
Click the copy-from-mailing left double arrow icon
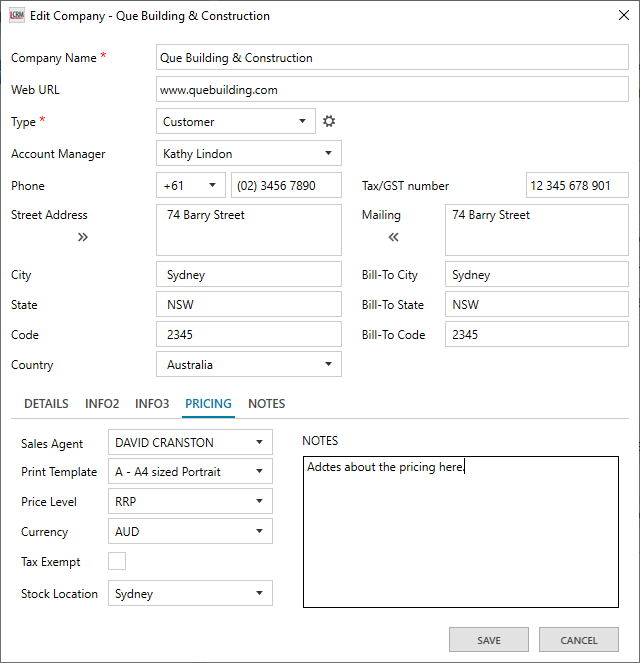(393, 237)
